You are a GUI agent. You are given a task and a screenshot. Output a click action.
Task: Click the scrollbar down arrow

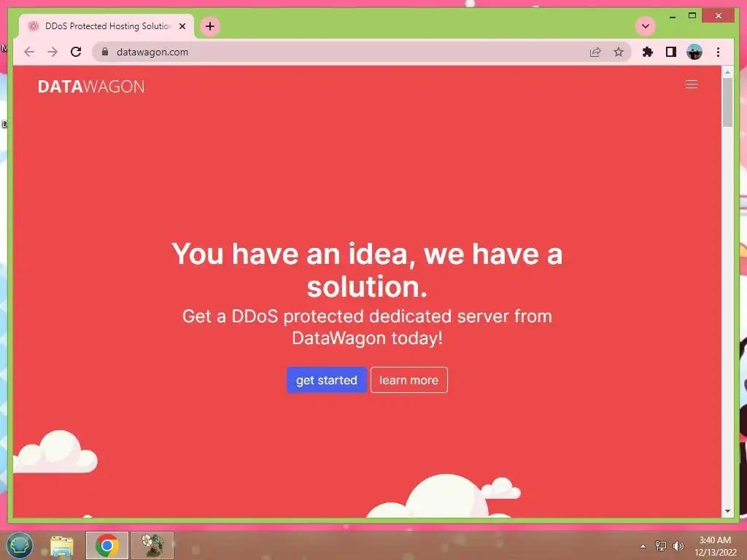coord(727,511)
